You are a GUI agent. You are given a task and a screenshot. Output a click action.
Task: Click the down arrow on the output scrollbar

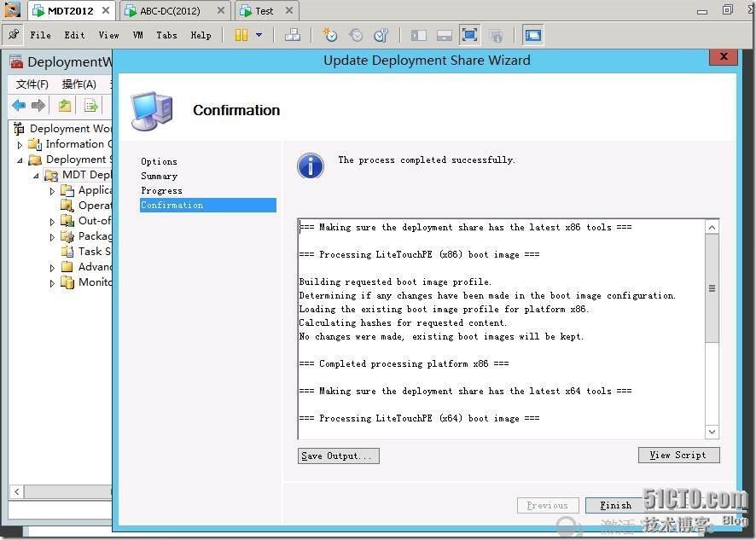[x=712, y=432]
